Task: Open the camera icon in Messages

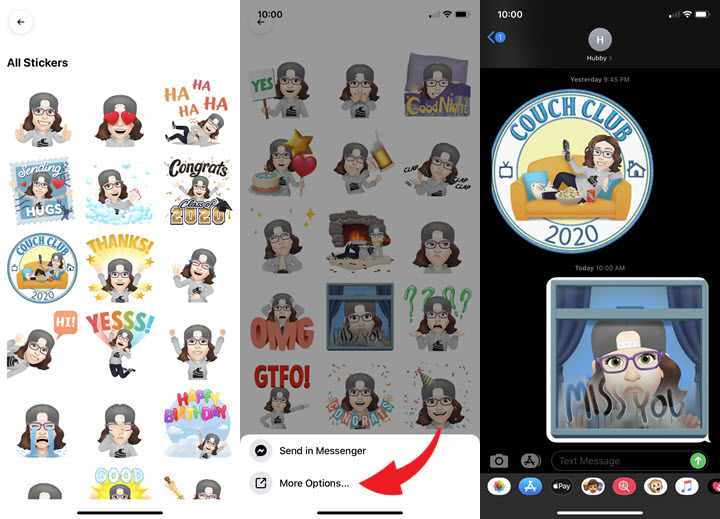Action: tap(499, 461)
